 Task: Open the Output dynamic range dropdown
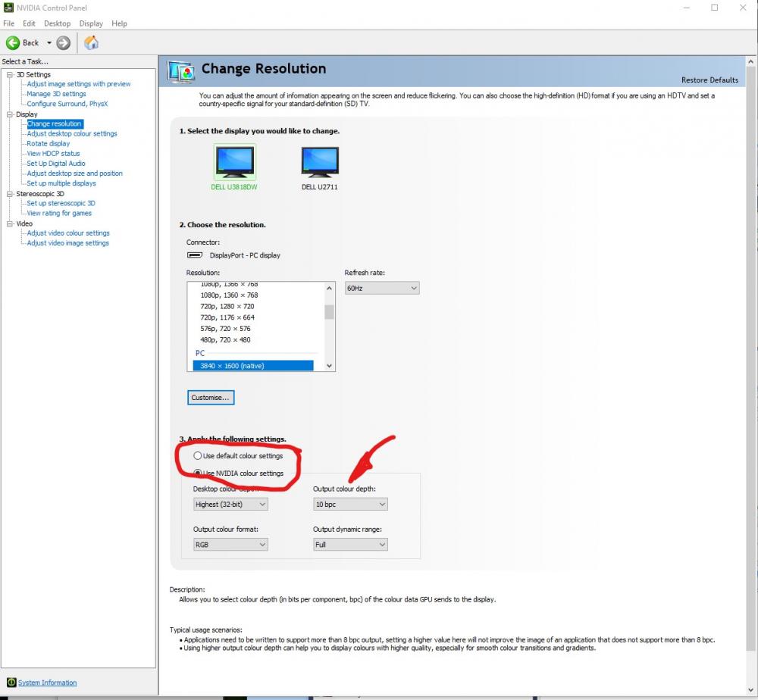pos(350,545)
